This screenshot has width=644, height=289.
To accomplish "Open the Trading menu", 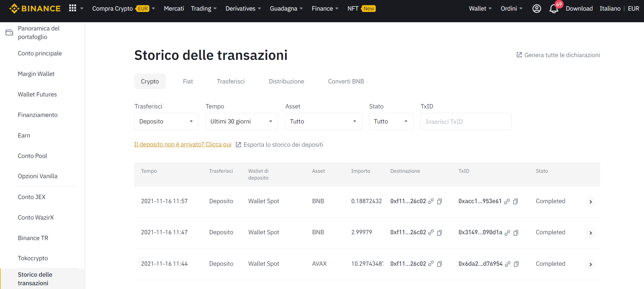I will (x=203, y=9).
